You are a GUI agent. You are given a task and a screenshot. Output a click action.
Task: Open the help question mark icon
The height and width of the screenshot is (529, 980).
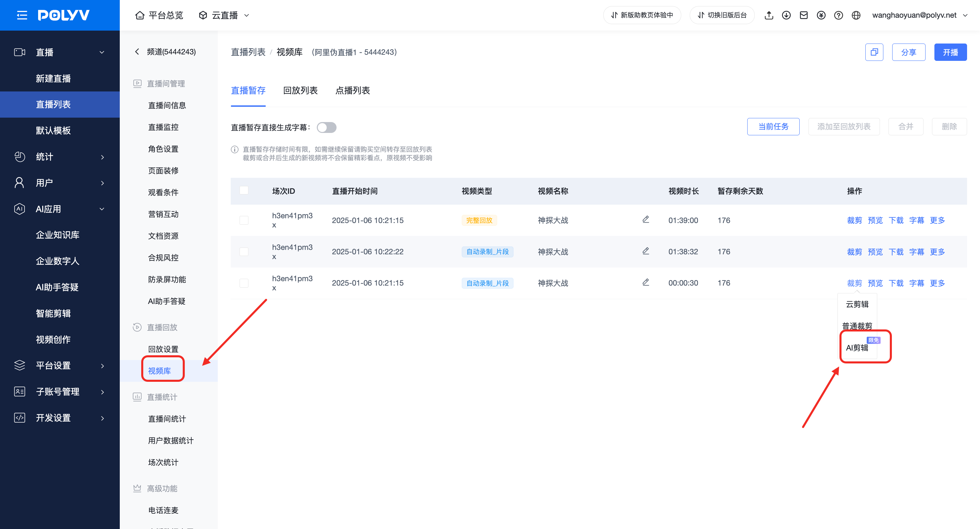(x=838, y=15)
